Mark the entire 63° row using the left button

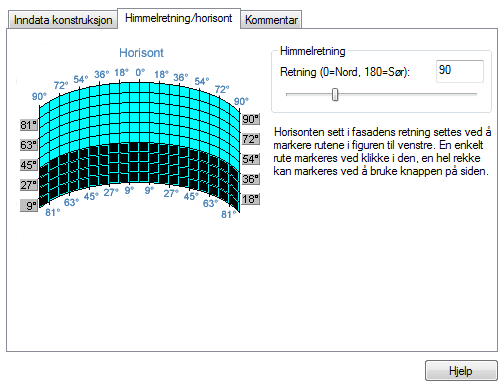tap(29, 145)
